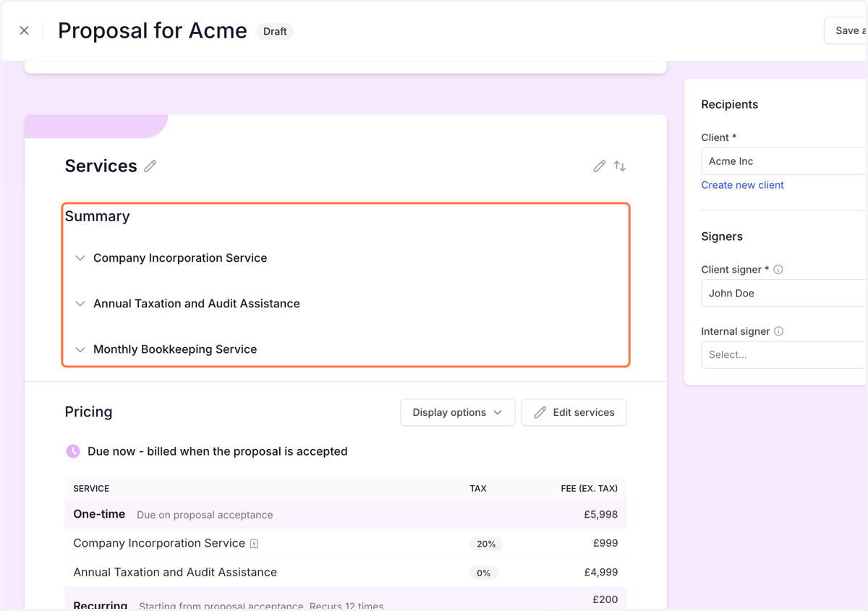Click the pencil icon beside Services heading
The image size is (868, 611).
tap(150, 166)
